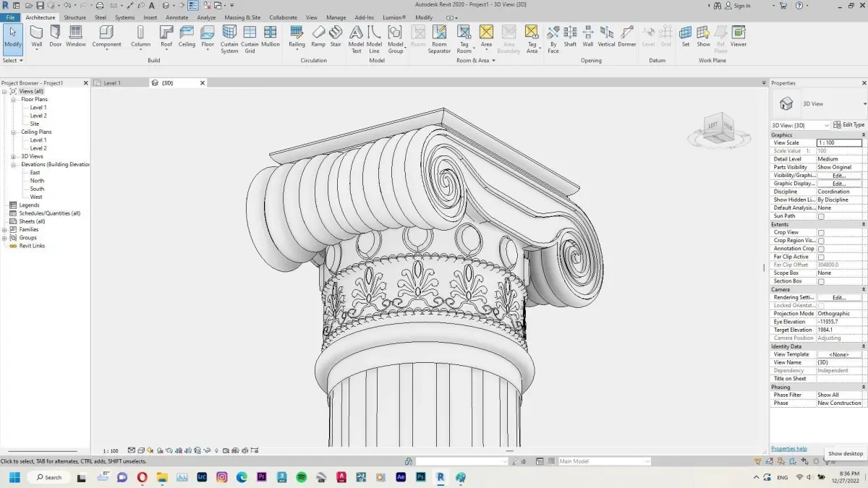Expand the Families tree node
Viewport: 868px width, 488px height.
[x=4, y=229]
